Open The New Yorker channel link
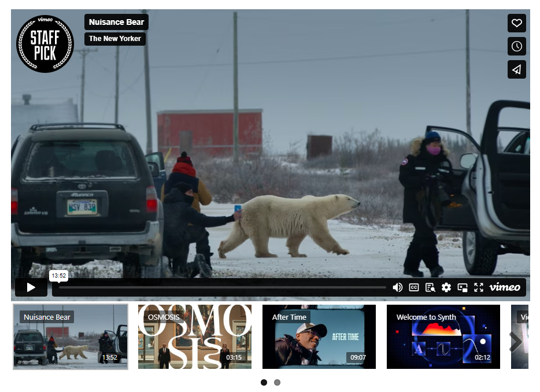Image resolution: width=540 pixels, height=392 pixels. [114, 39]
